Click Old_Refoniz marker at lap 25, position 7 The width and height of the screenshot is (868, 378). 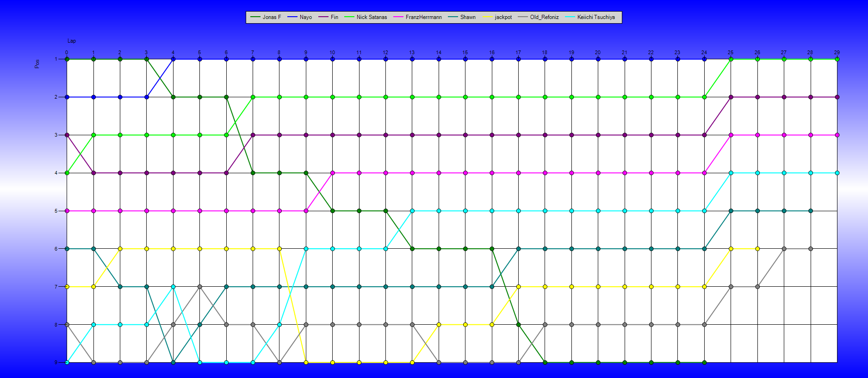731,287
